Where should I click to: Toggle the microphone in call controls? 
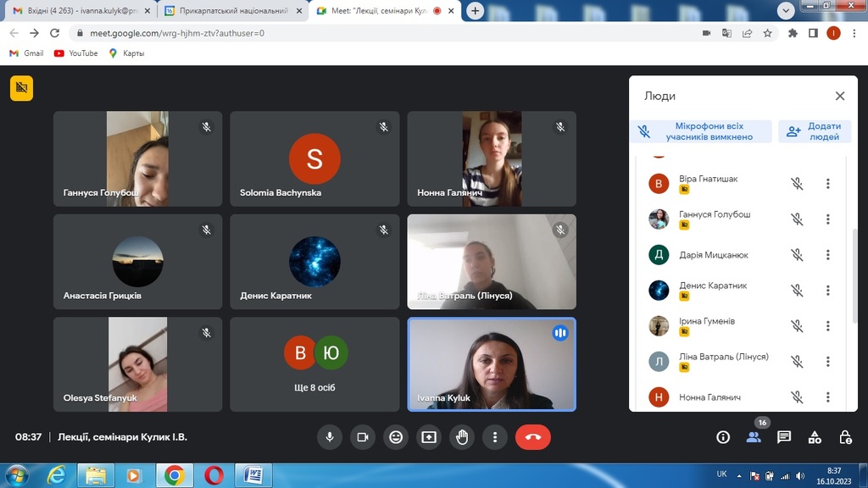tap(330, 437)
